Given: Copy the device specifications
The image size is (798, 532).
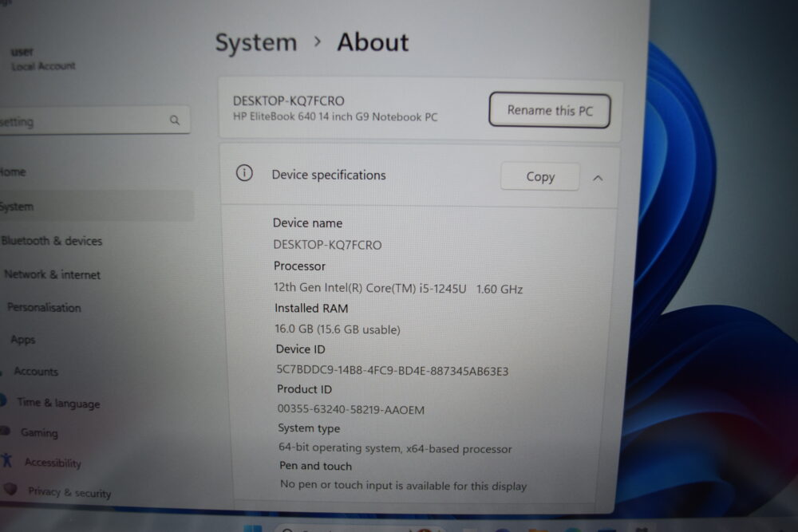Looking at the screenshot, I should pos(540,176).
